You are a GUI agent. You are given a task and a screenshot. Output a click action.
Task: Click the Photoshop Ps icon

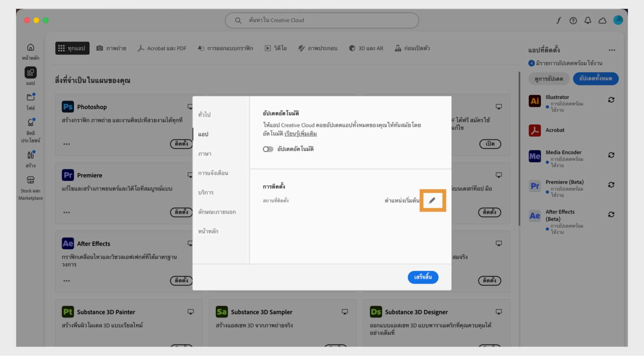pos(68,107)
